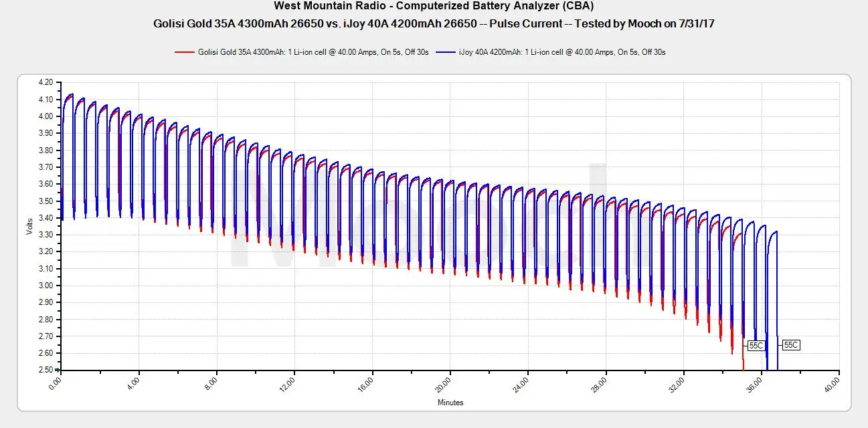Click the 32.00 minutes axis tick label
The height and width of the screenshot is (428, 868).
tap(677, 384)
